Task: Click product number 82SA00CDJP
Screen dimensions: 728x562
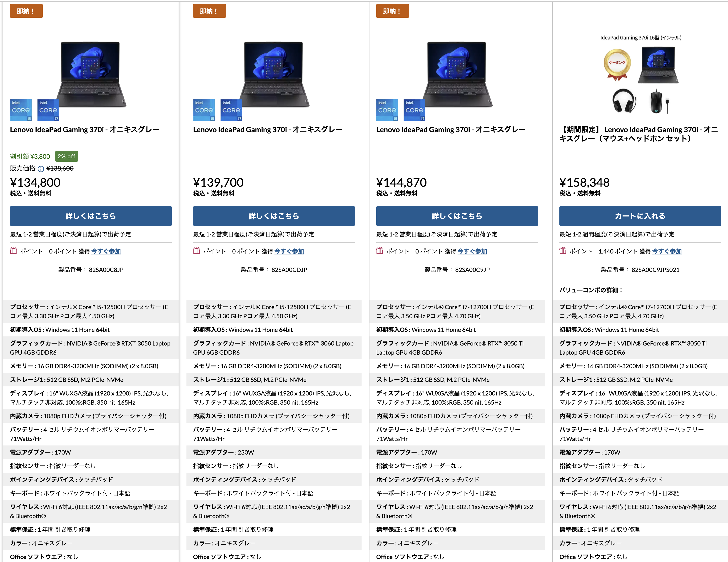Action: (289, 270)
